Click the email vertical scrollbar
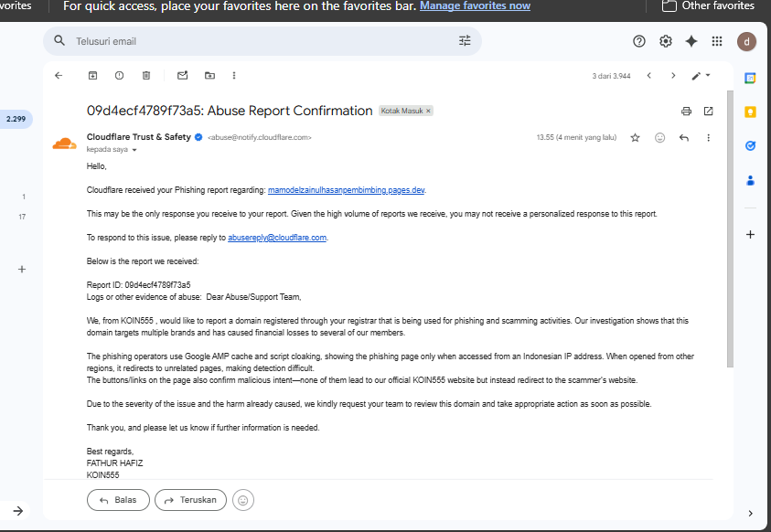This screenshot has width=771, height=532. 730,229
